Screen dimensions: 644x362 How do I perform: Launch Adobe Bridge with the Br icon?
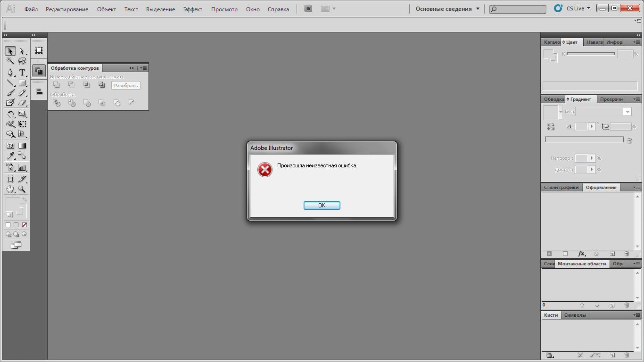(308, 8)
